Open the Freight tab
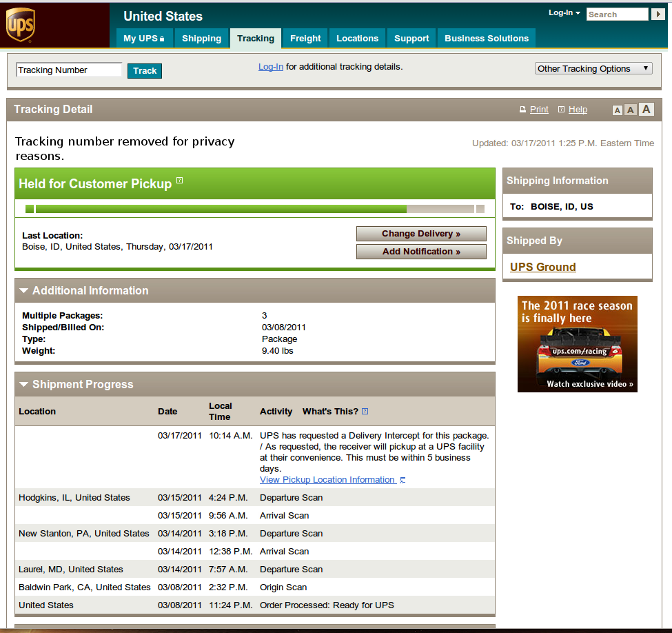This screenshot has height=633, width=672. [x=305, y=38]
